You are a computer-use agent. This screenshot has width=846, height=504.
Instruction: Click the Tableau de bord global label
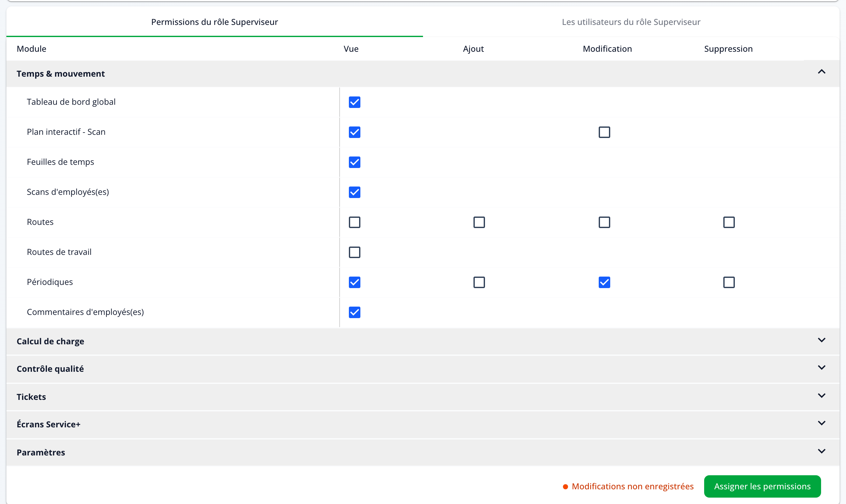pyautogui.click(x=71, y=102)
